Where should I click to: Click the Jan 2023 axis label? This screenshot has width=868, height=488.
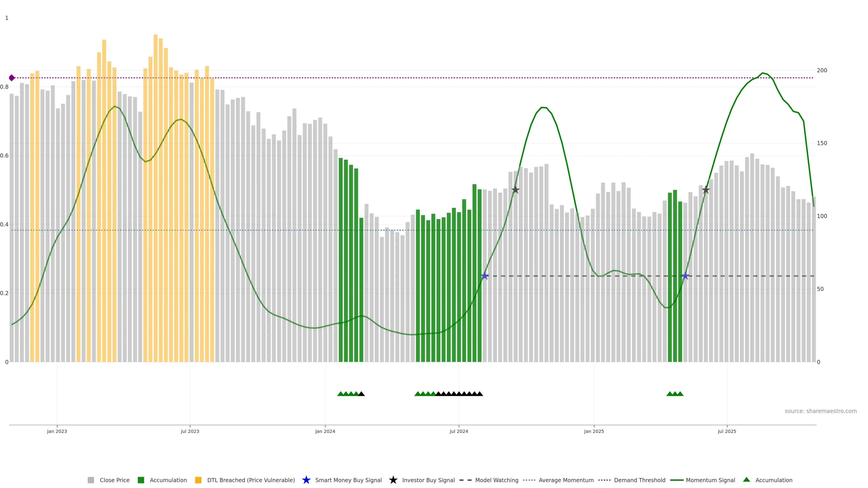tap(57, 432)
